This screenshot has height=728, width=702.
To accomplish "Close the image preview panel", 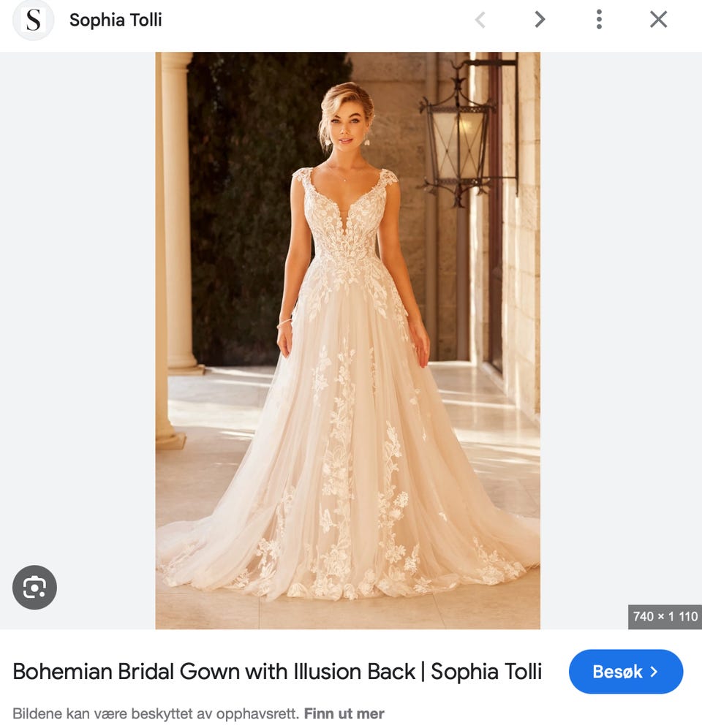I will click(x=658, y=20).
